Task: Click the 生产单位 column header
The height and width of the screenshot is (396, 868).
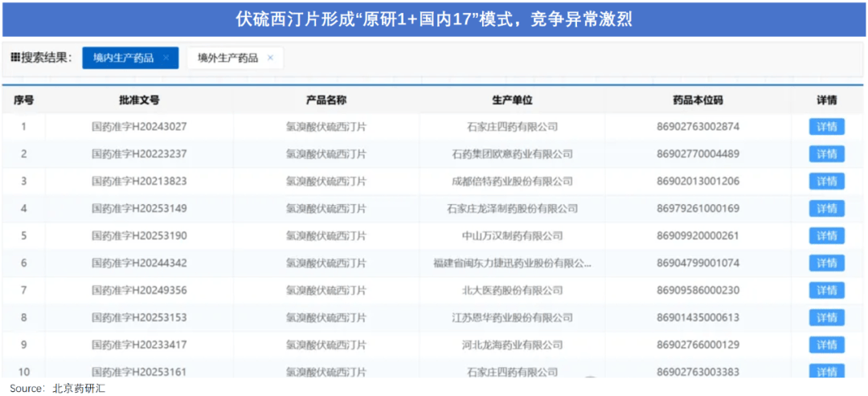Action: click(x=512, y=100)
